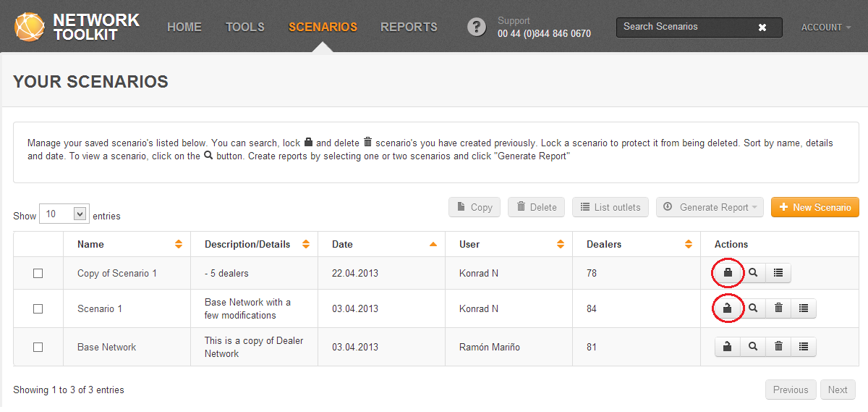This screenshot has height=412, width=868.
Task: Expand the Account menu
Action: point(825,28)
